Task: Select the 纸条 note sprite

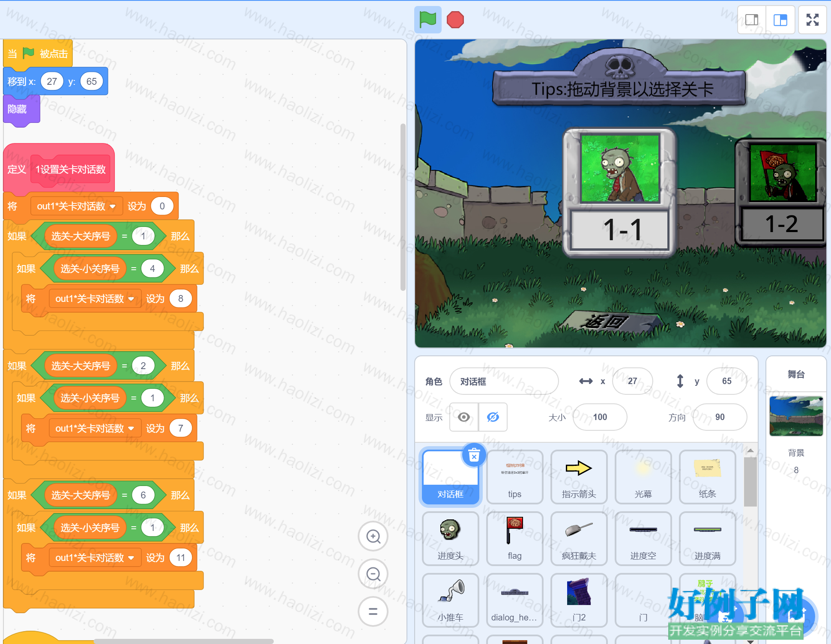Action: (x=708, y=477)
